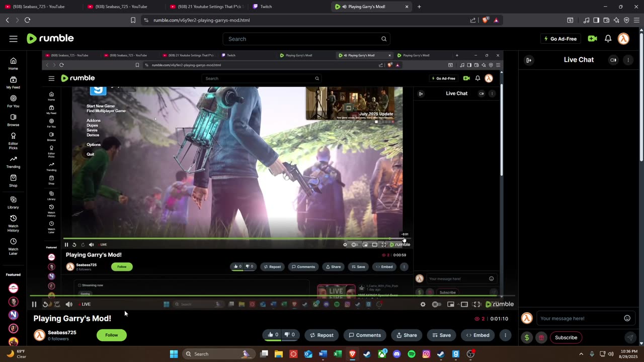Open Discord from the taskbar
The image size is (644, 362).
coord(397,354)
